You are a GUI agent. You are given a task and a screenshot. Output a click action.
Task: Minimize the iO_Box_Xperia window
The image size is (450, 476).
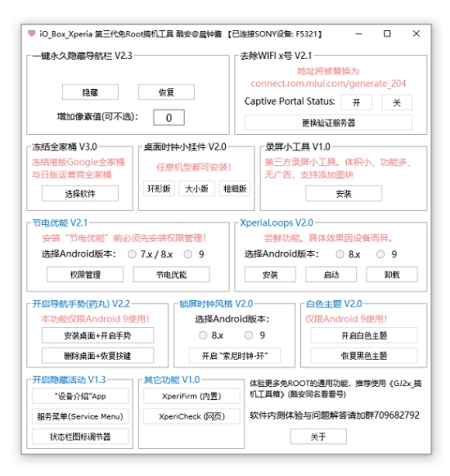(x=359, y=34)
